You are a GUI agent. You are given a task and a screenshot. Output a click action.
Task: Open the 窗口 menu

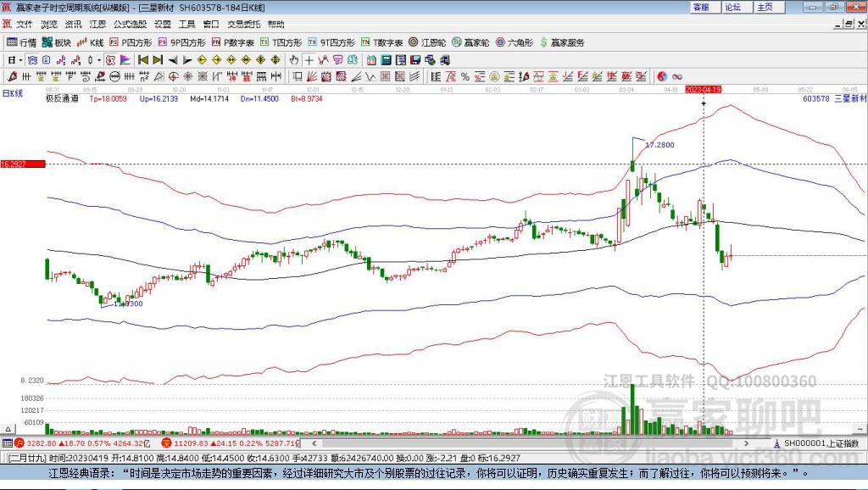coord(211,25)
